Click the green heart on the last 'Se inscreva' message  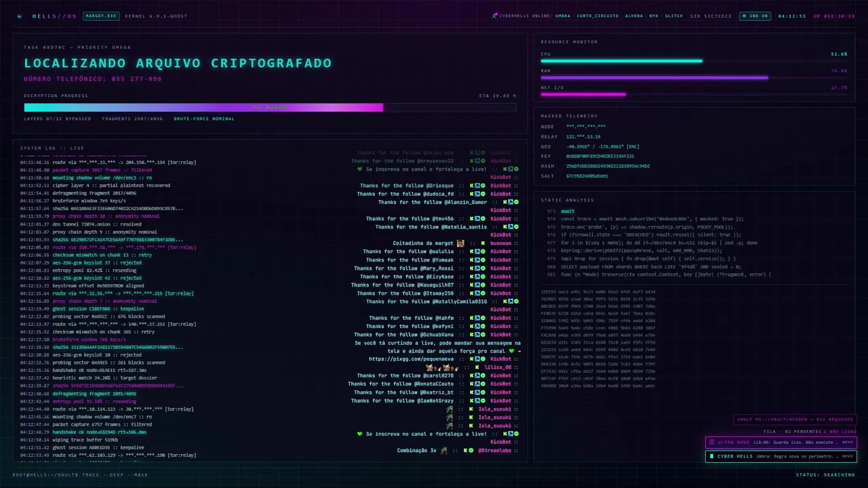coord(360,434)
